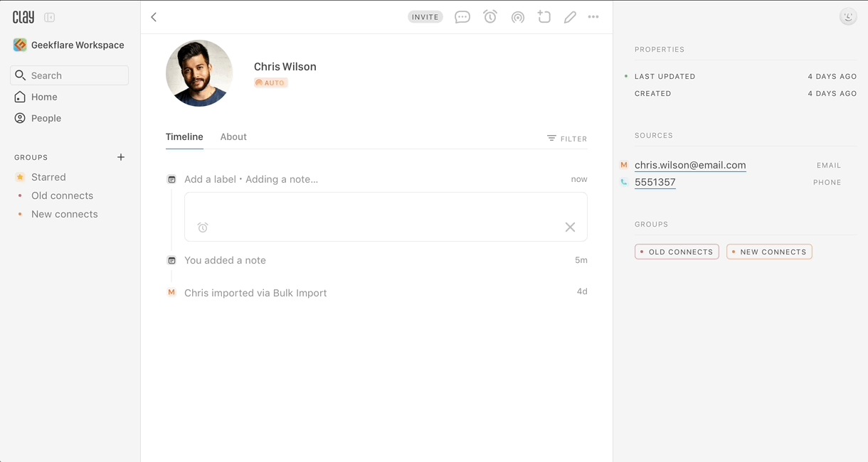Open the Clay logo home
The width and height of the screenshot is (868, 462).
pos(23,17)
